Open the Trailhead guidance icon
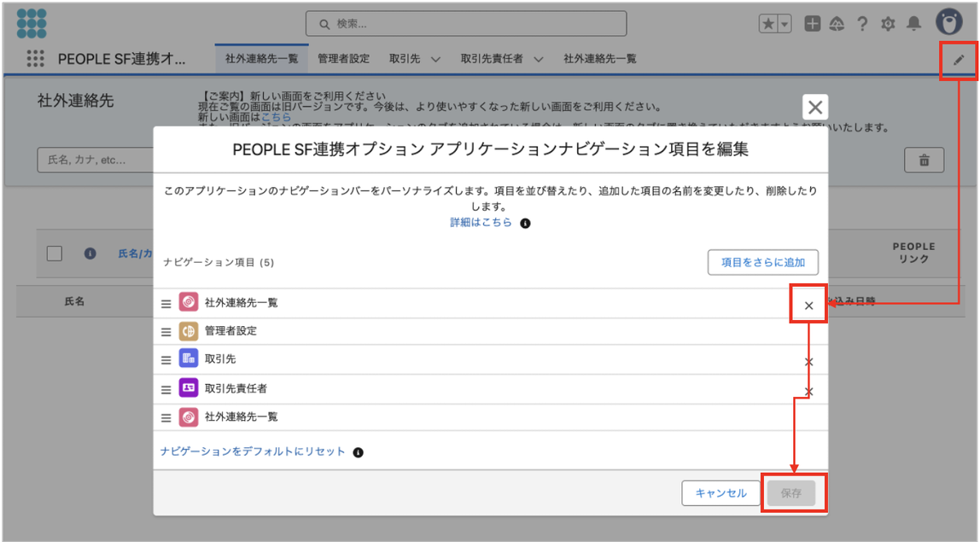The height and width of the screenshot is (542, 980). [x=837, y=24]
